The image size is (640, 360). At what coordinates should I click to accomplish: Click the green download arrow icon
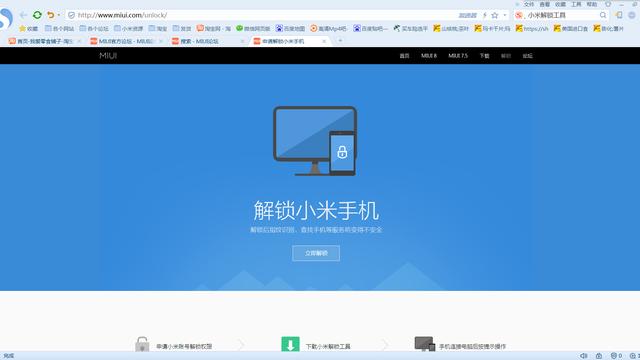[290, 344]
